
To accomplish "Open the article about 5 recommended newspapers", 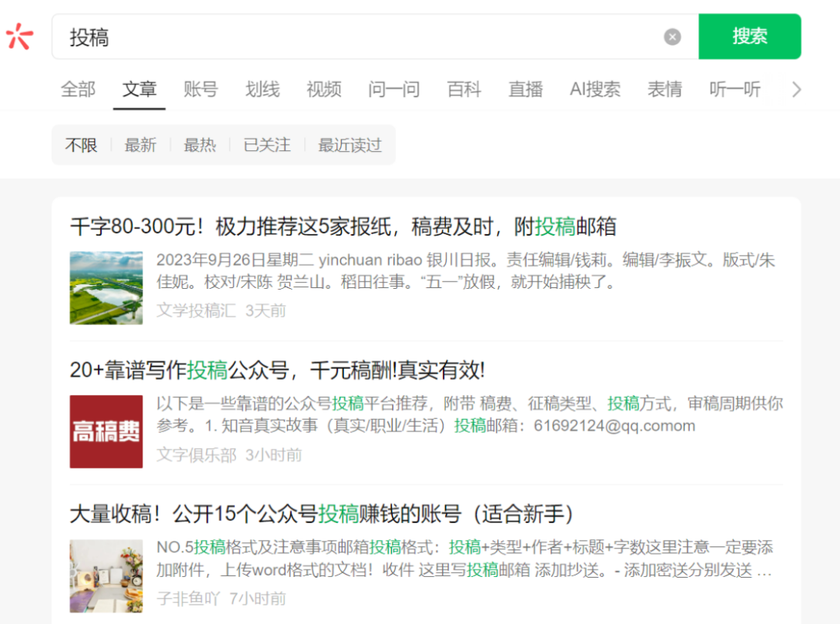I will click(342, 226).
